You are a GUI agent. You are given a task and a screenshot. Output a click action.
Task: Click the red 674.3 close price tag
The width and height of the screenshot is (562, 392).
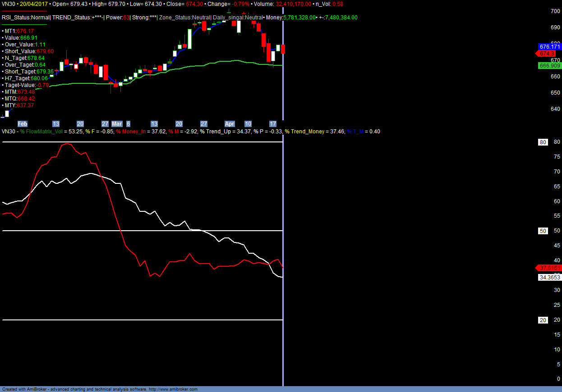point(549,54)
